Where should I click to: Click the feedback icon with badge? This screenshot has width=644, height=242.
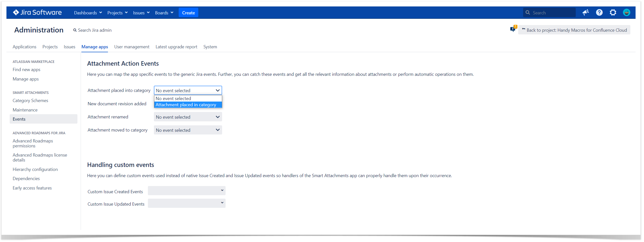(513, 29)
